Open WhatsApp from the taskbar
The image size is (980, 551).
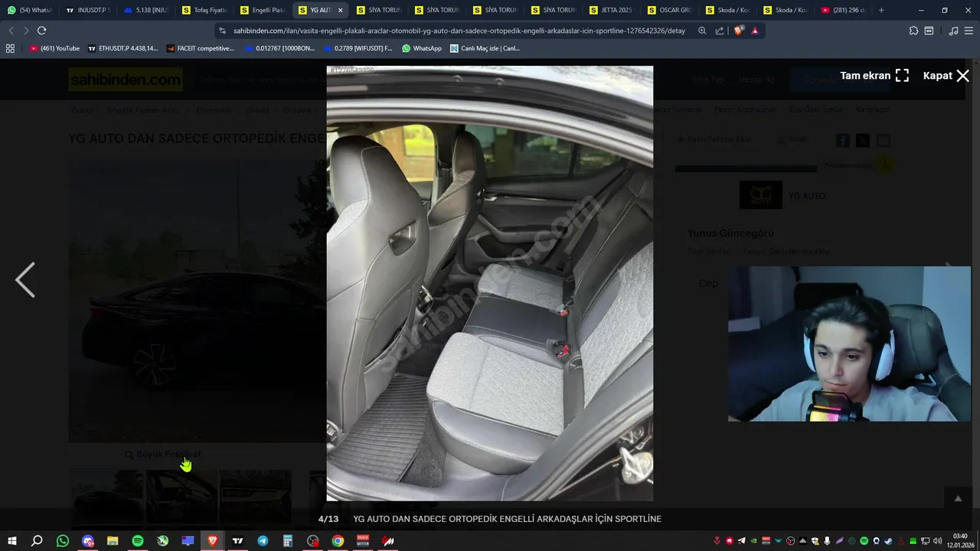tap(63, 541)
